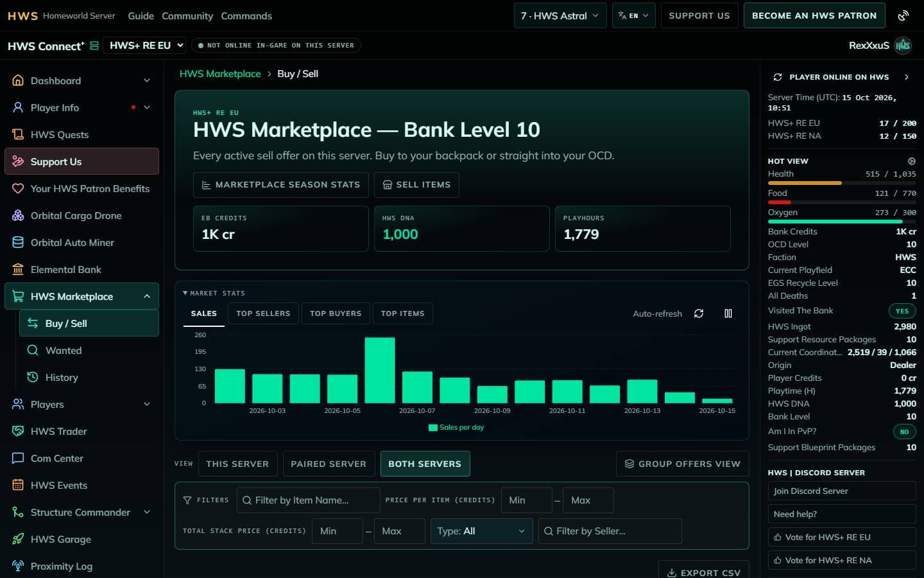Click the Sell Items button
This screenshot has width=924, height=578.
pyautogui.click(x=416, y=184)
